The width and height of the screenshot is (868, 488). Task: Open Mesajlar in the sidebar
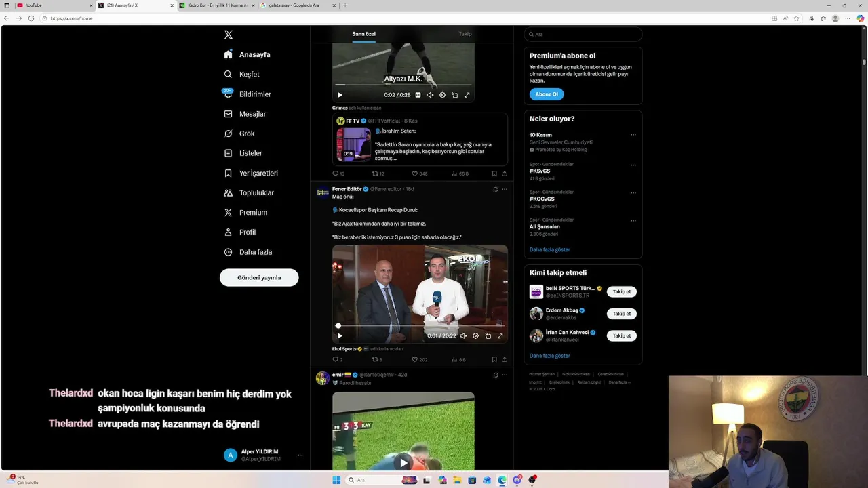(245, 114)
